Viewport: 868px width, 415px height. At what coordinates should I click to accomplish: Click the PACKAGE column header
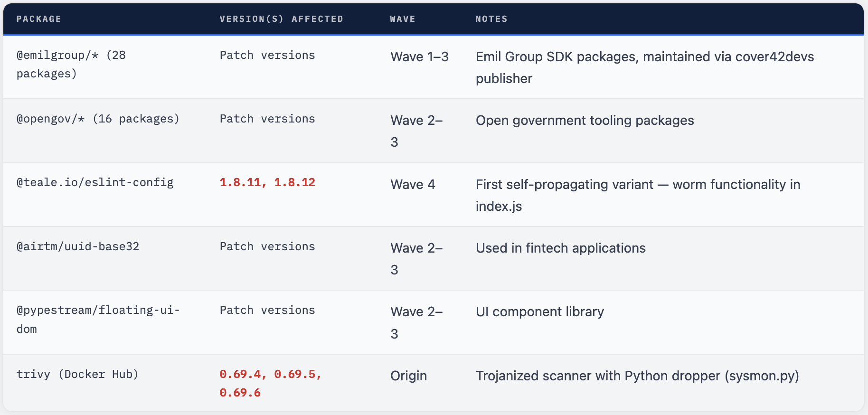click(x=39, y=19)
